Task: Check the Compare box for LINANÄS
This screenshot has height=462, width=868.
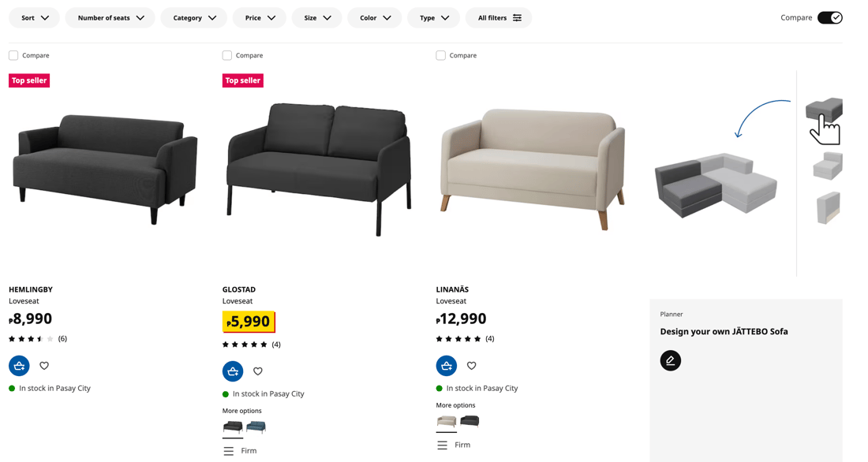Action: tap(440, 55)
